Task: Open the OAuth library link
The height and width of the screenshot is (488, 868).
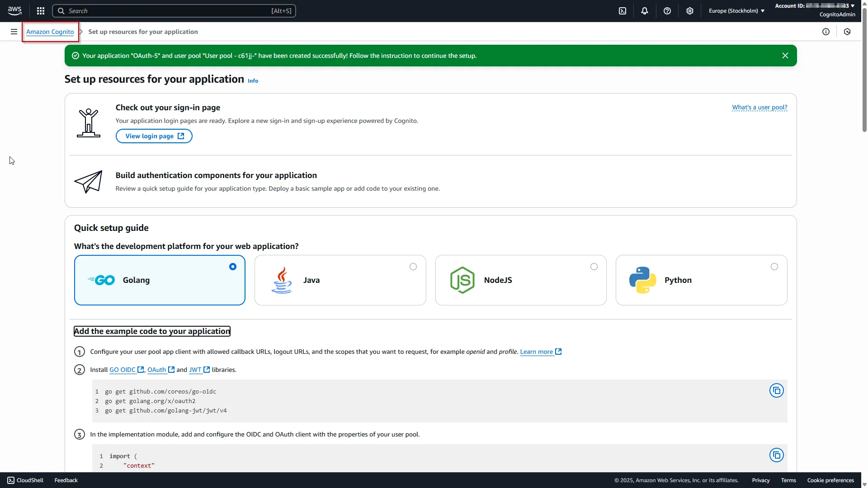Action: tap(161, 370)
